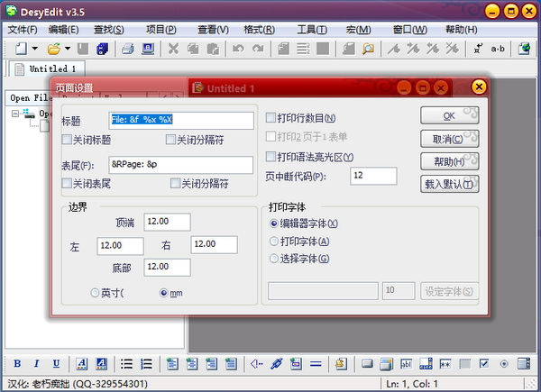The height and width of the screenshot is (392, 541).
Task: Click the Italic formatting icon
Action: click(36, 364)
